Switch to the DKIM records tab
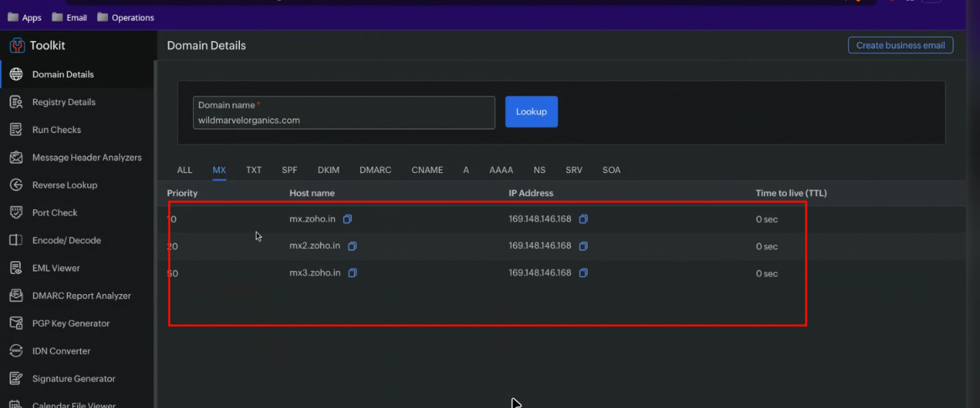The height and width of the screenshot is (408, 980). coord(328,170)
